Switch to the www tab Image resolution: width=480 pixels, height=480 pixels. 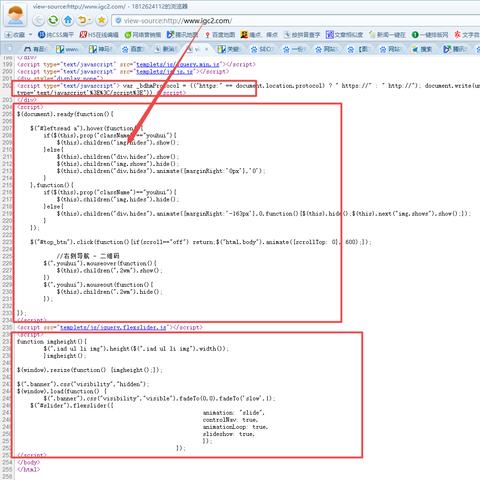(x=67, y=49)
